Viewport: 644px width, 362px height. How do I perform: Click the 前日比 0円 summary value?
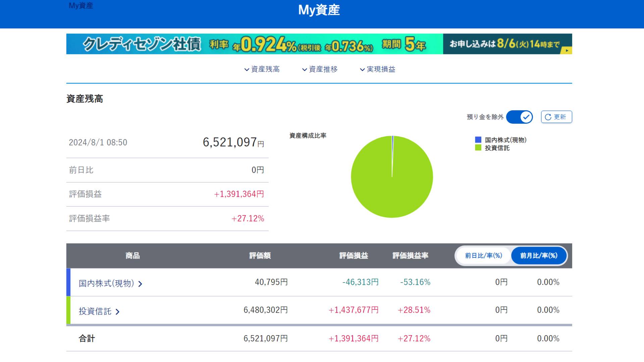(x=258, y=170)
